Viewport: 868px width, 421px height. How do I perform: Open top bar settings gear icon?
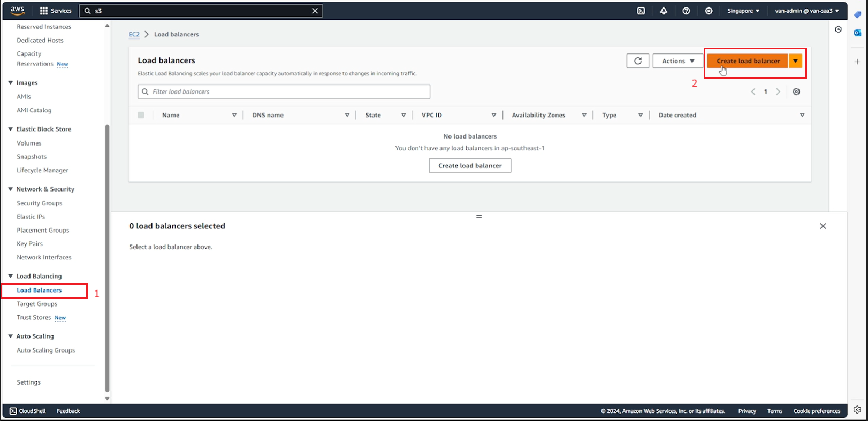coord(709,11)
